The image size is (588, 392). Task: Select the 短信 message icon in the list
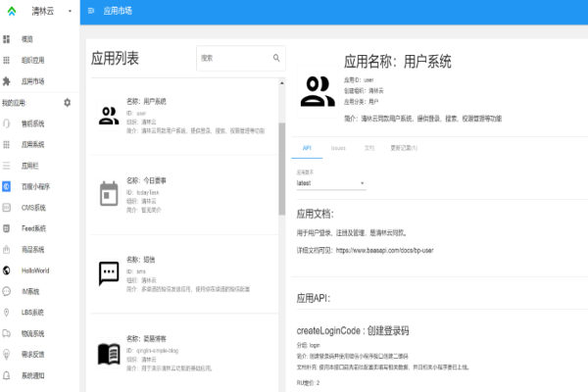click(109, 273)
